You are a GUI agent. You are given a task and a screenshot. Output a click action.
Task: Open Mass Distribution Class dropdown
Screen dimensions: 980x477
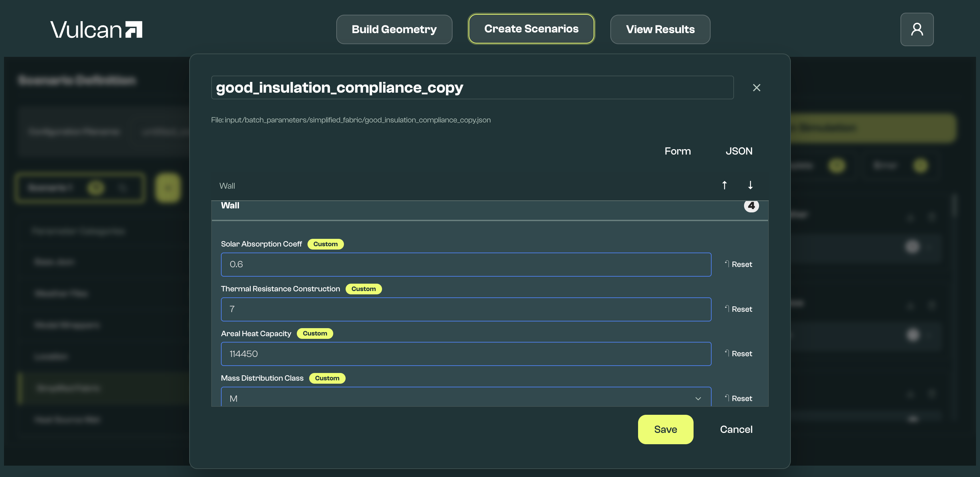point(466,398)
